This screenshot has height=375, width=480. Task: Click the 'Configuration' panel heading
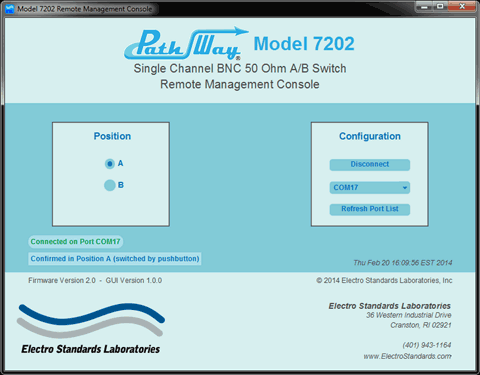[370, 136]
